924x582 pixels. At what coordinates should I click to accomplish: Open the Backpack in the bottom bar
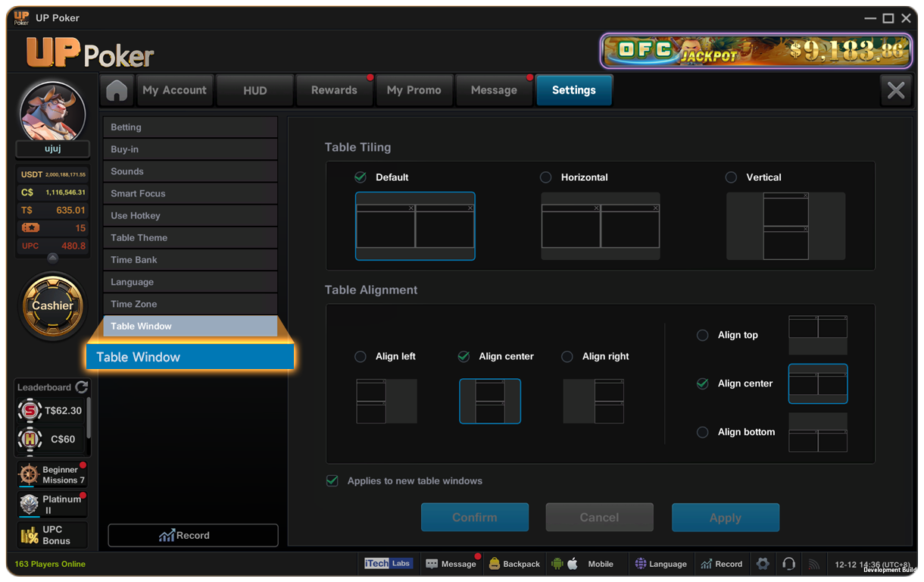tap(514, 564)
